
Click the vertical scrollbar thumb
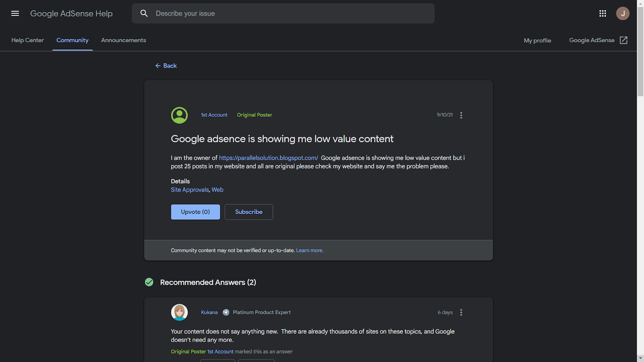[640, 51]
